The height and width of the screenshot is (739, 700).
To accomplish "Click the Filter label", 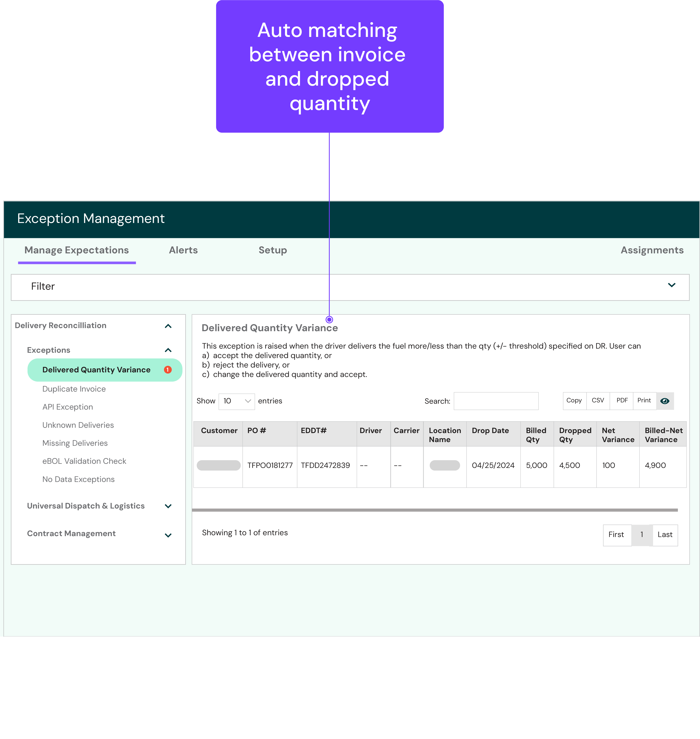I will 43,286.
